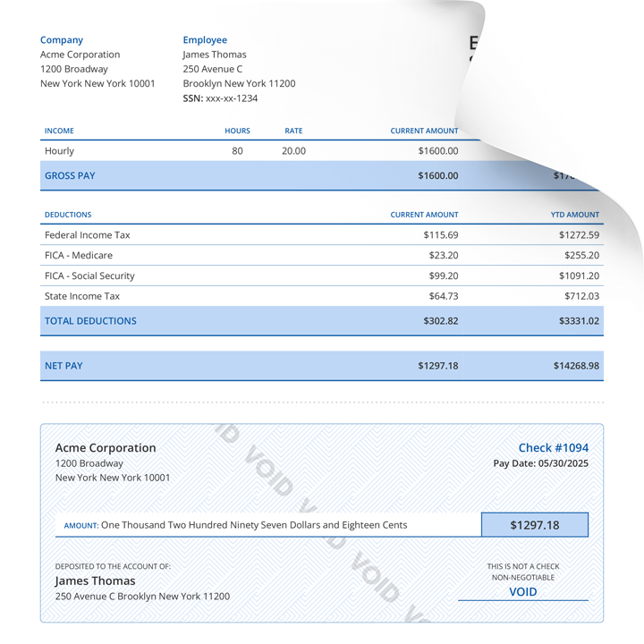644x644 pixels.
Task: Click the INCOME column header
Action: 59,131
